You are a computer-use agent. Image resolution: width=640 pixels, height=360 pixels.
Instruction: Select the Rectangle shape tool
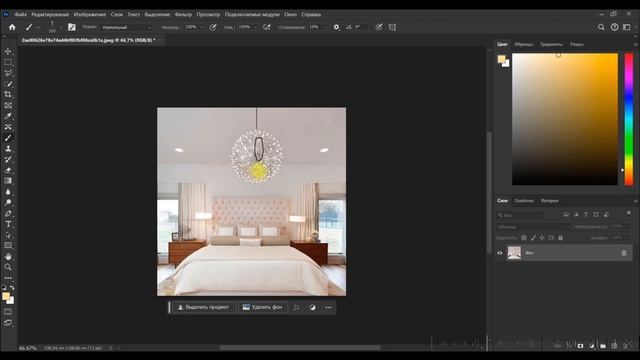click(8, 246)
